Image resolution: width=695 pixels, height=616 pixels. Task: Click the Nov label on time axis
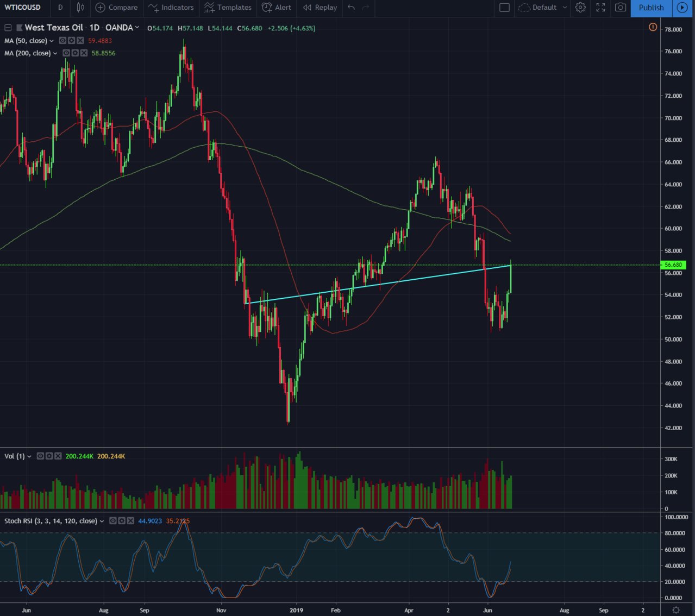click(221, 611)
